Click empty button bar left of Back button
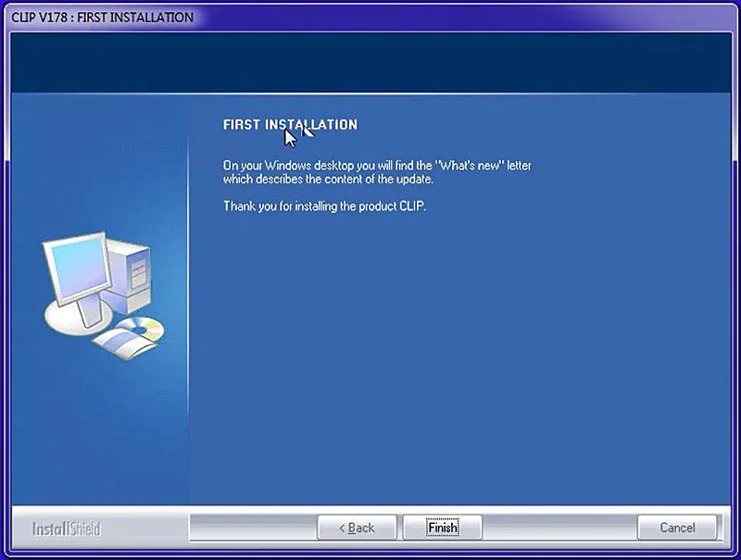 pyautogui.click(x=253, y=528)
